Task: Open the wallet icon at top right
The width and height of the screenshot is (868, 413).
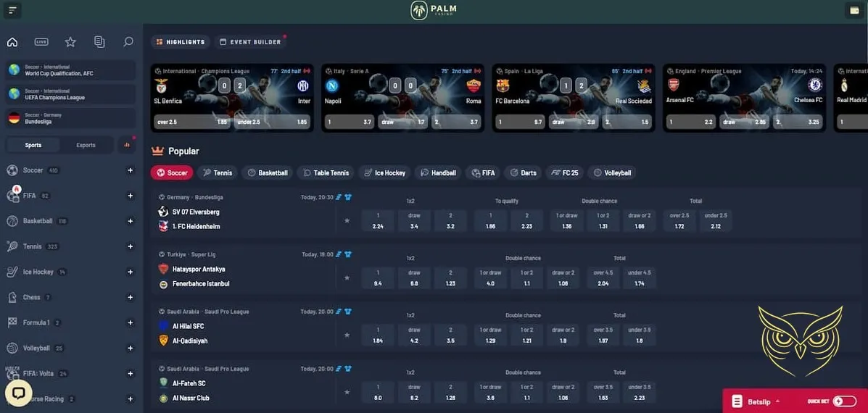Action: point(853,10)
